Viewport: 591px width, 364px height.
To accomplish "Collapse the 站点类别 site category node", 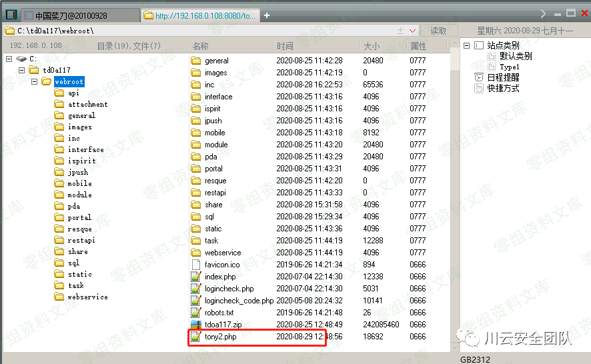I will [466, 45].
